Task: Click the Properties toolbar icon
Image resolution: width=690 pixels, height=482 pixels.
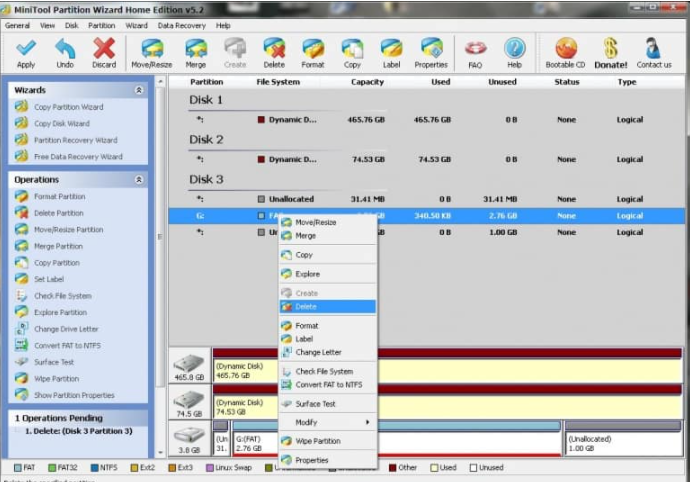Action: coord(431,50)
